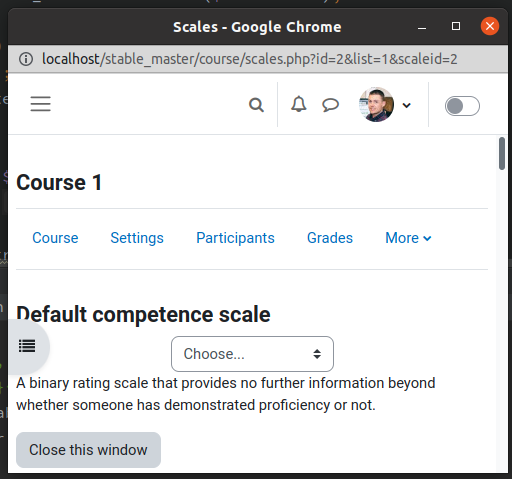
Task: Maximize the Scales Chrome window
Action: click(x=456, y=26)
